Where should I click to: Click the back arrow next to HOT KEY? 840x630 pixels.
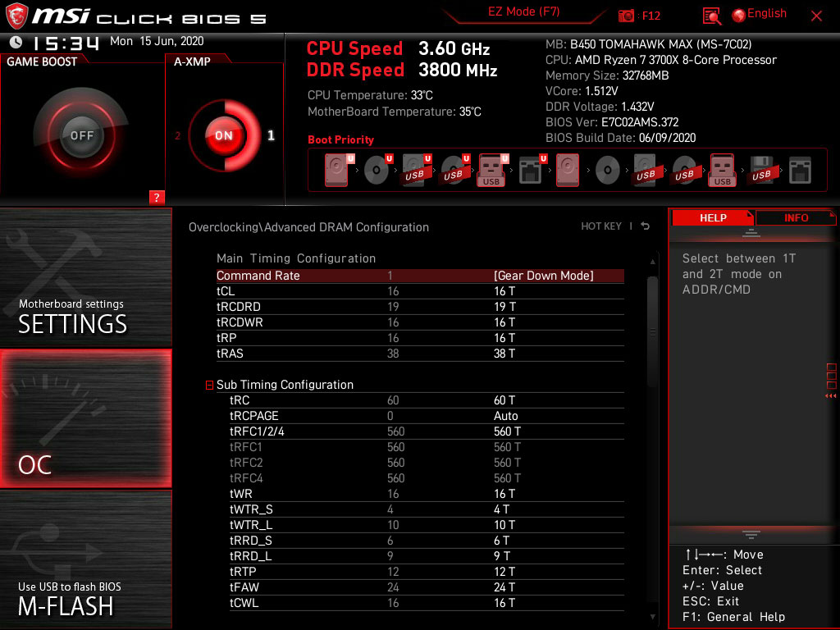pos(645,226)
